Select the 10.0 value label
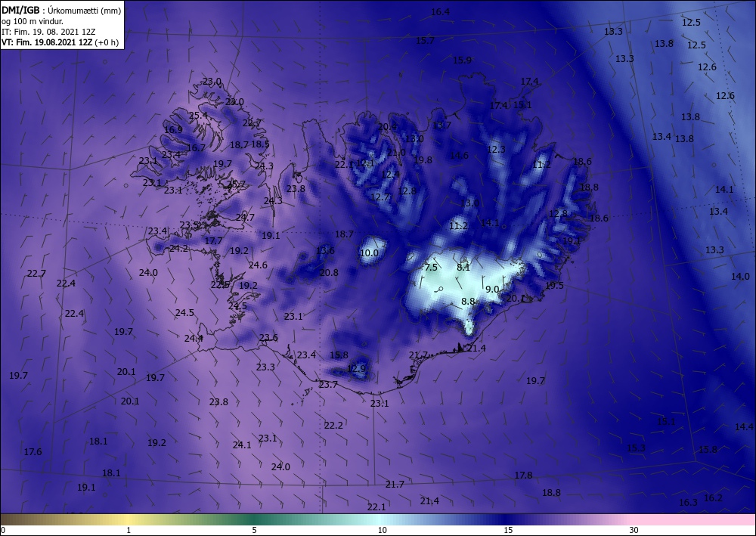This screenshot has width=756, height=536. click(370, 253)
